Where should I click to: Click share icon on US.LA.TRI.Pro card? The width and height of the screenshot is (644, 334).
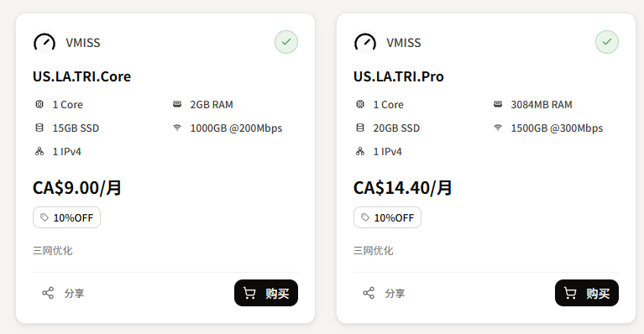coord(369,293)
